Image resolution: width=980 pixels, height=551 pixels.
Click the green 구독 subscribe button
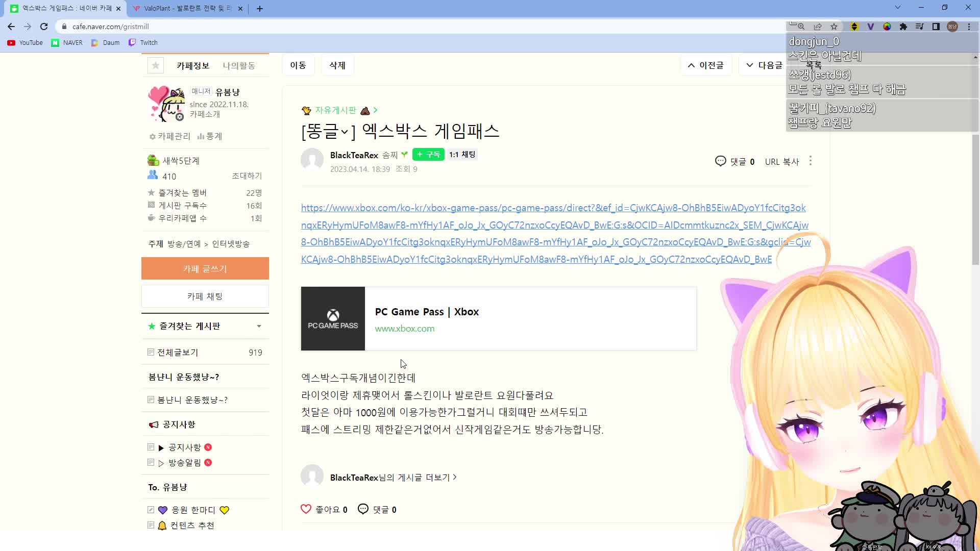point(428,155)
